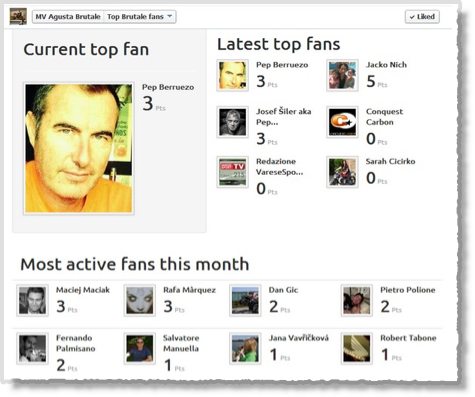Open the Top Brutale fans dropdown arrow
Screen dimensions: 475x397
coord(170,16)
